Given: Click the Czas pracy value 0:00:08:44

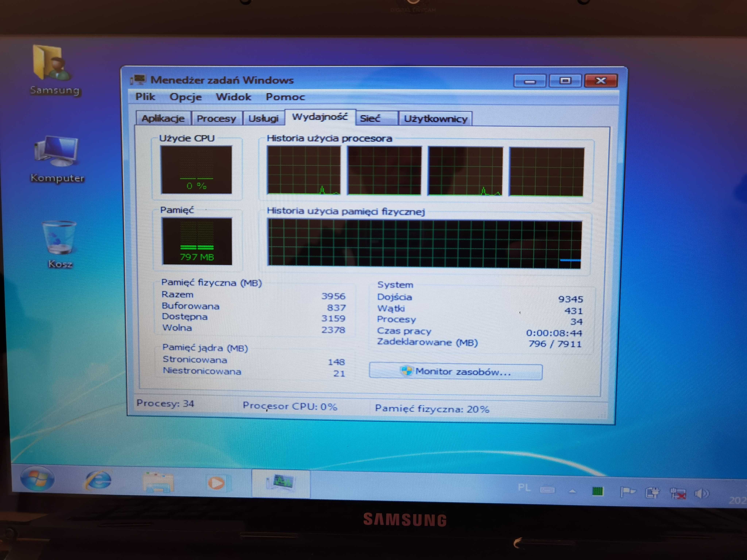Looking at the screenshot, I should [554, 333].
